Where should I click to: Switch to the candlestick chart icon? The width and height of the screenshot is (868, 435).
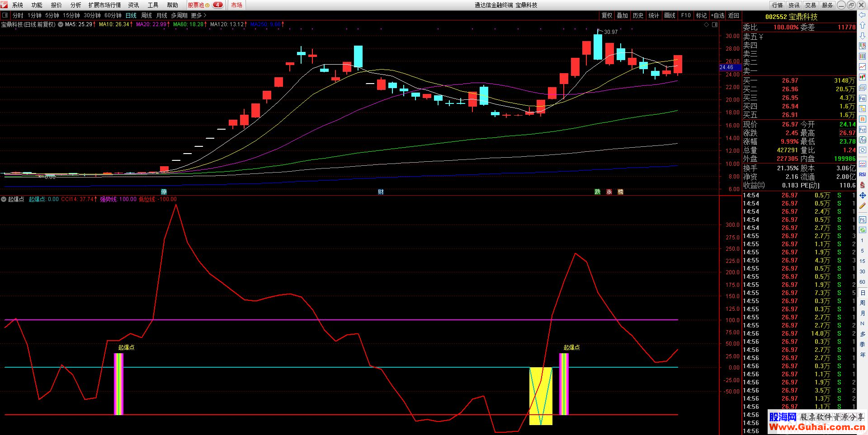[863, 77]
